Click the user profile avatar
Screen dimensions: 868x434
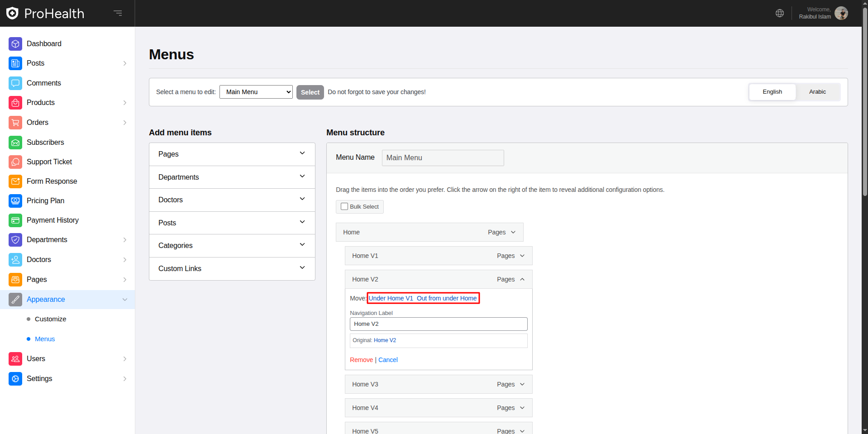click(841, 13)
